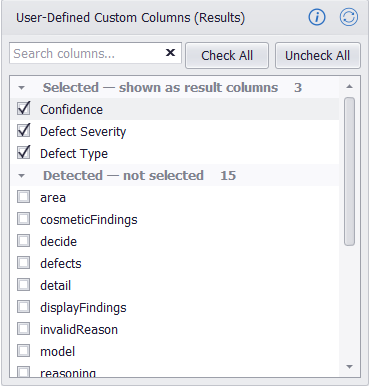
Task: Select the invalidReason label
Action: [x=79, y=330]
